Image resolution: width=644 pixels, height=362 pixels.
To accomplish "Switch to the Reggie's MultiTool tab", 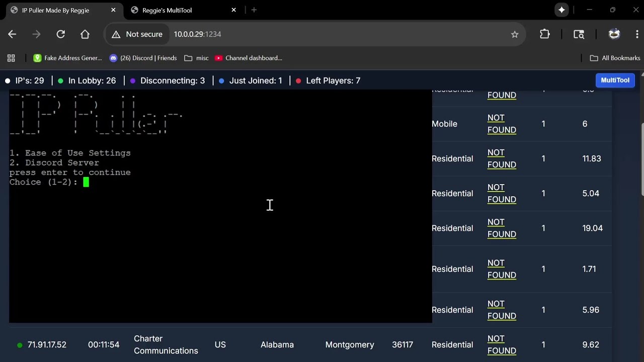I will (184, 10).
